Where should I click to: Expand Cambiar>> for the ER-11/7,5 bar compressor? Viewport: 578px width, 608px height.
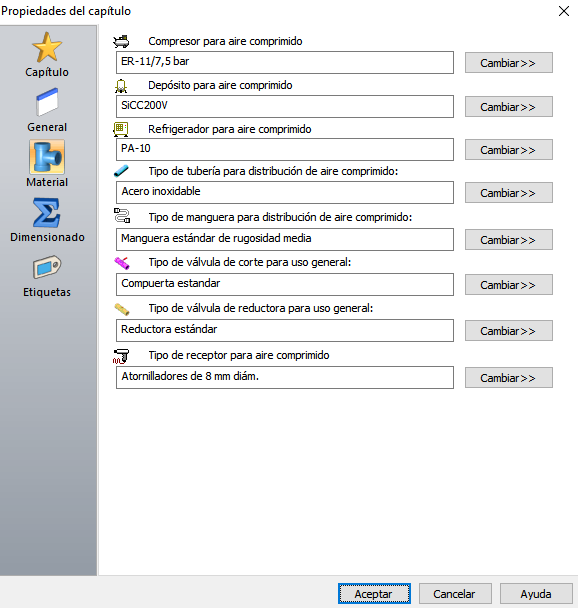point(509,63)
